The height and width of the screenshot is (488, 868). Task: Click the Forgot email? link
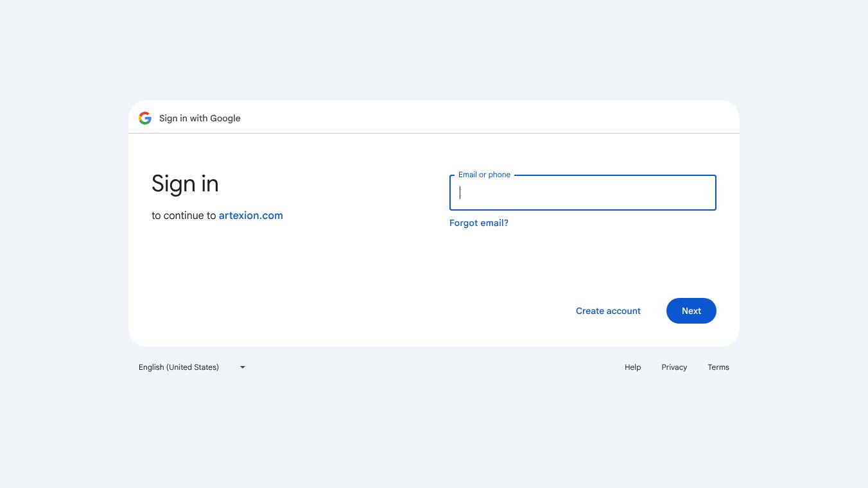tap(479, 223)
